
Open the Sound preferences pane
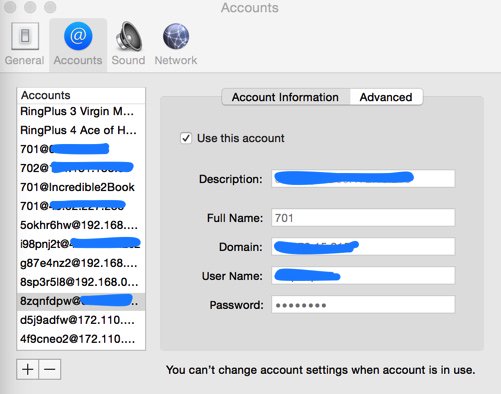pos(128,44)
